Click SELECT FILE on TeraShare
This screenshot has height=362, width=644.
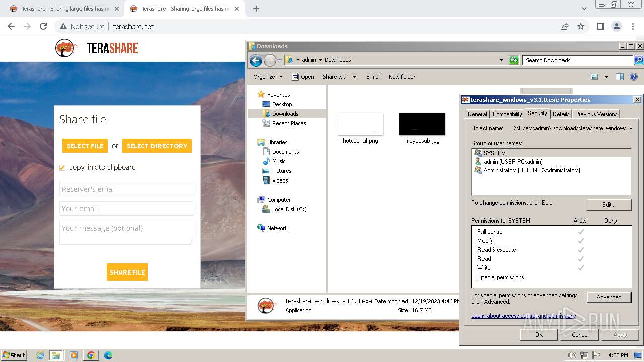85,146
